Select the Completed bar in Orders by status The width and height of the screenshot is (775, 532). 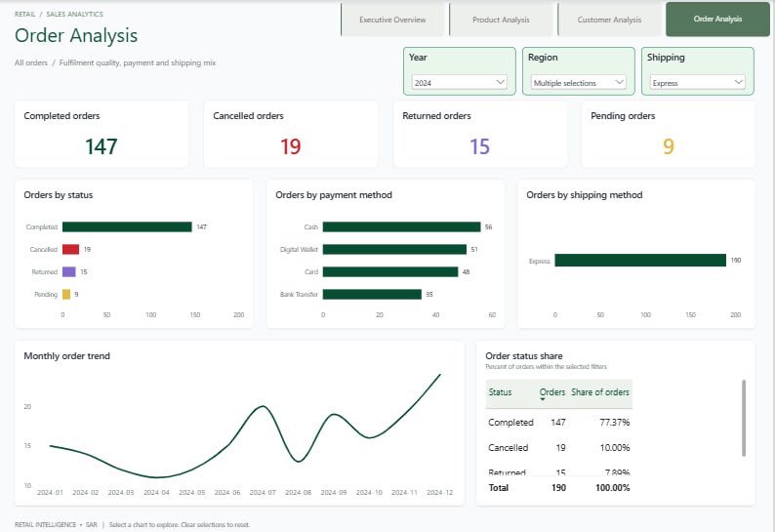tap(127, 226)
